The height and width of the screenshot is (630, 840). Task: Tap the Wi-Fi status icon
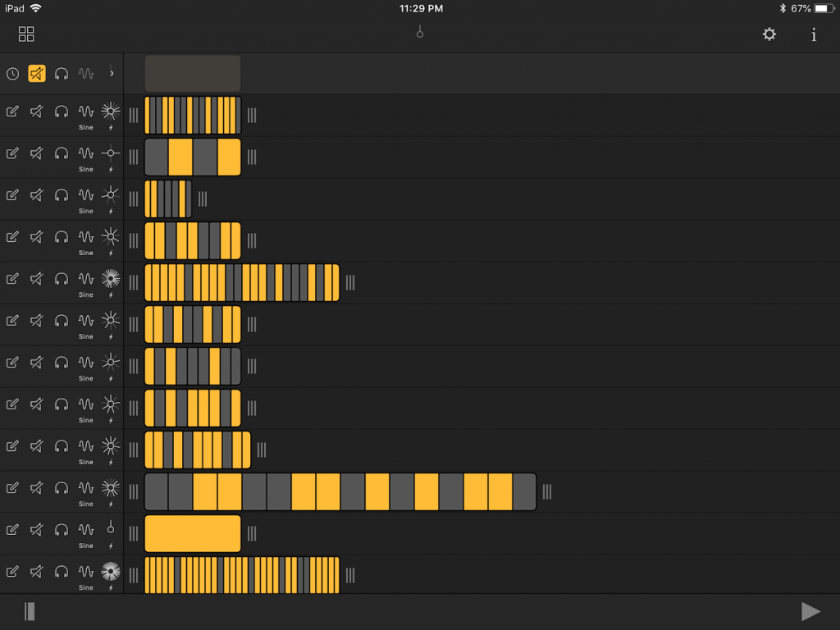[x=36, y=8]
